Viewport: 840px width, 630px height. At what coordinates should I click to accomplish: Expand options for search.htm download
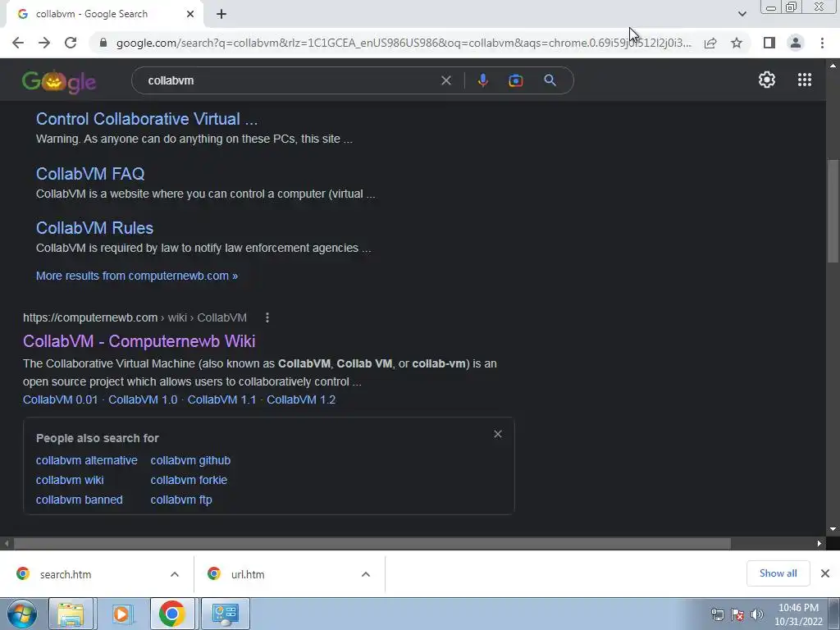tap(175, 574)
